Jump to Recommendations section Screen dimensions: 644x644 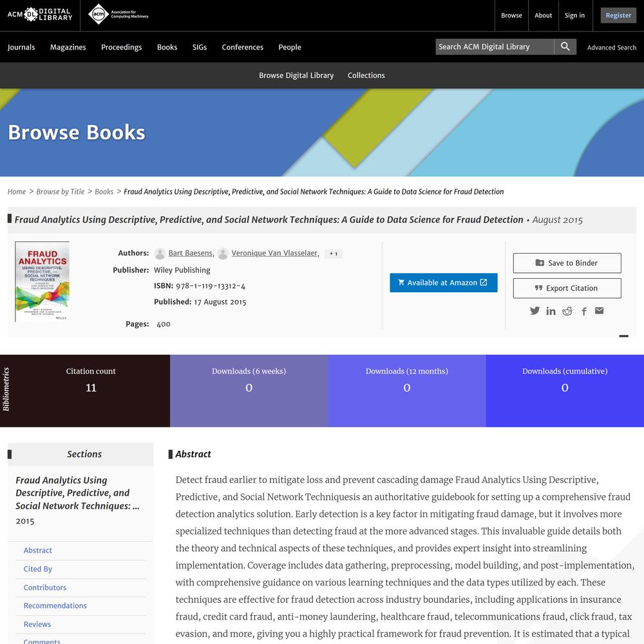tap(55, 606)
